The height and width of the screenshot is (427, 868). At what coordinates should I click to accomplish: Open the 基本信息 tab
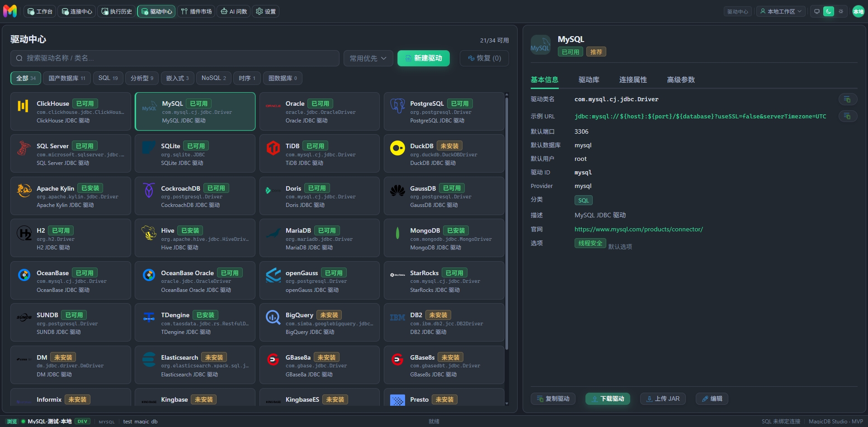(x=544, y=80)
